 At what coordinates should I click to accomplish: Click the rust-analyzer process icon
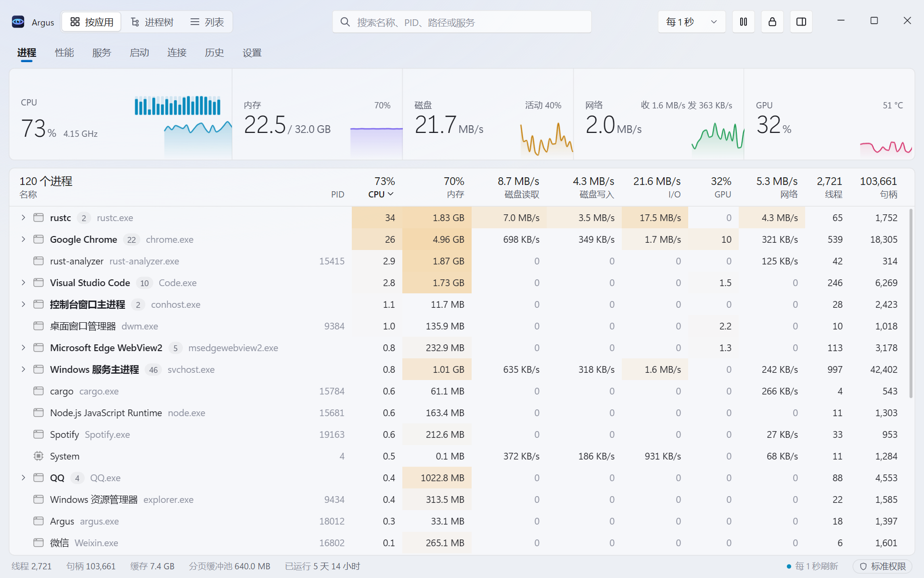point(38,261)
